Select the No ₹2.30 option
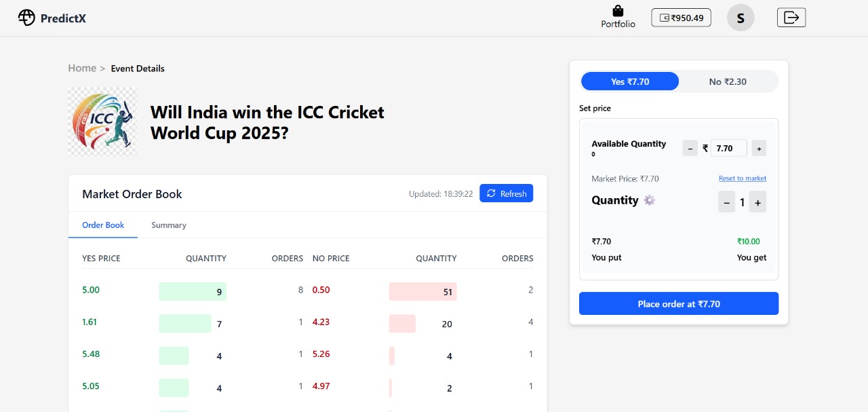 click(x=728, y=81)
